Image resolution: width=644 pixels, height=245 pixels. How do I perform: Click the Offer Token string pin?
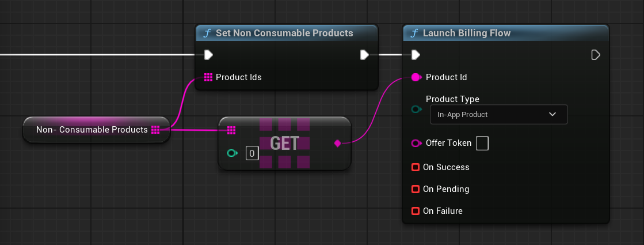(417, 143)
